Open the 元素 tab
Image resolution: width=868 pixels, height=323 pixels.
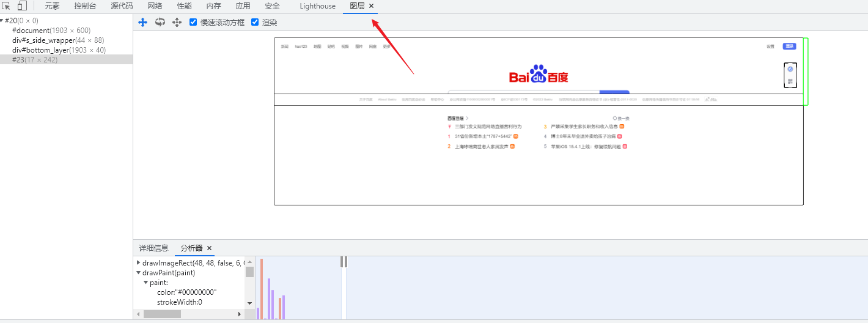52,6
